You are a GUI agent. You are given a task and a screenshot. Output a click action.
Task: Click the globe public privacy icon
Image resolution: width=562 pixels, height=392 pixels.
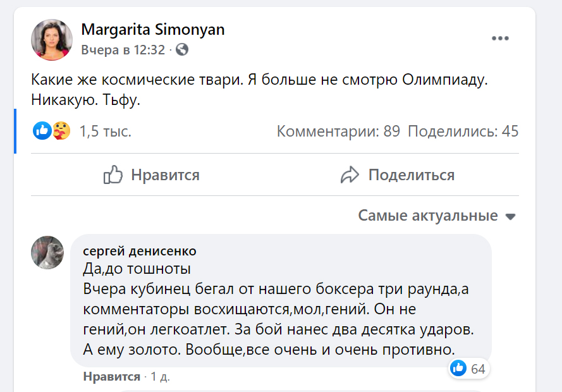point(181,49)
